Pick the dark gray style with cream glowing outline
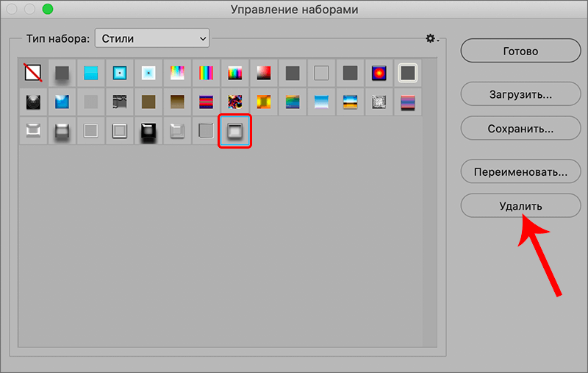The height and width of the screenshot is (373, 588). click(408, 73)
